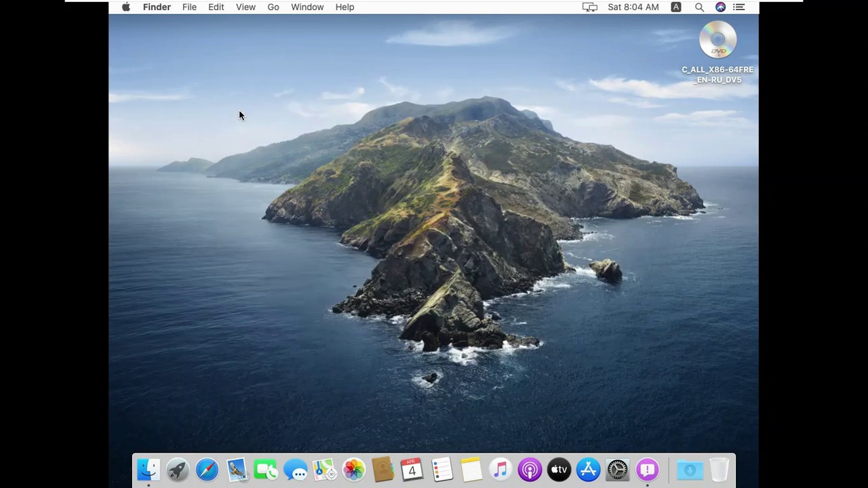Open the Go menu
868x488 pixels.
point(273,7)
